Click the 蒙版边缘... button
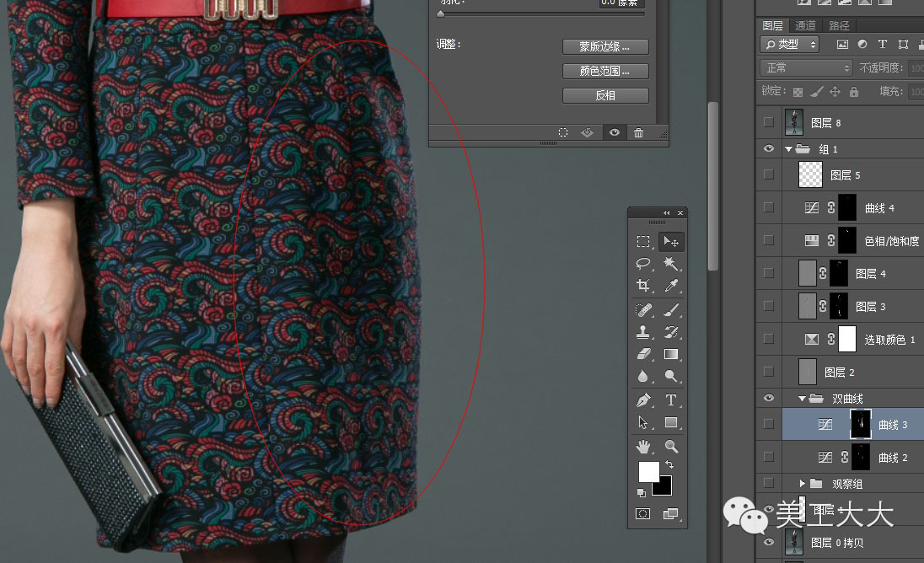924x563 pixels. click(605, 46)
